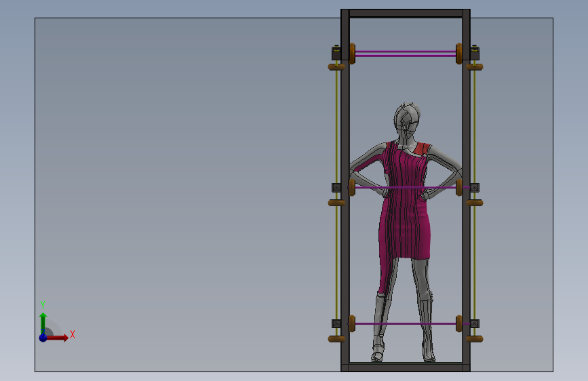Viewport: 588px width, 381px height.
Task: Select the top-left outer orange knob
Action: [x=336, y=66]
